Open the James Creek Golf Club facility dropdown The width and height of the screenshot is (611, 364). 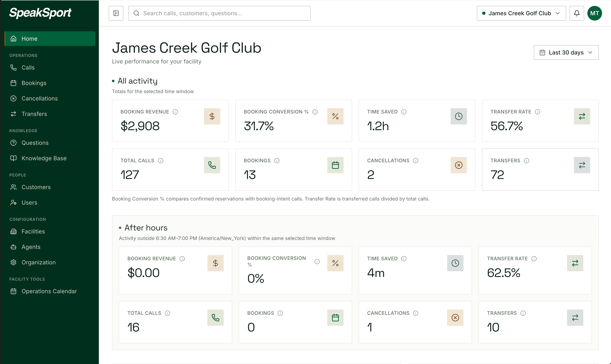tap(521, 13)
